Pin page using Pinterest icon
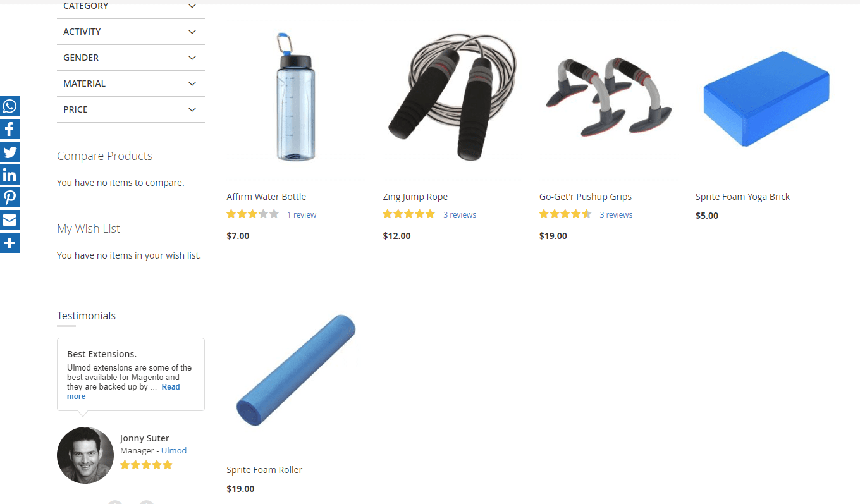860x504 pixels. (9, 197)
